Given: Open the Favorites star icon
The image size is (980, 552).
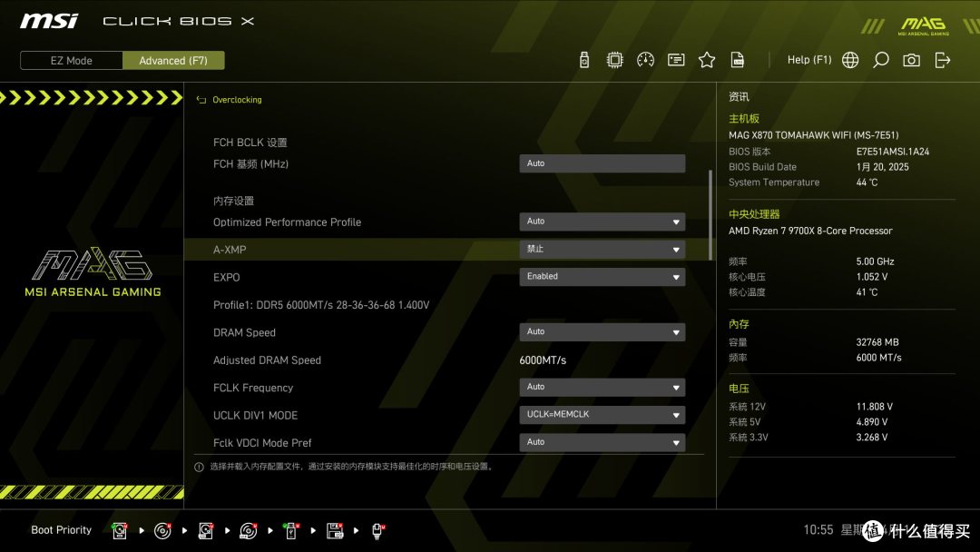Looking at the screenshot, I should pos(707,60).
